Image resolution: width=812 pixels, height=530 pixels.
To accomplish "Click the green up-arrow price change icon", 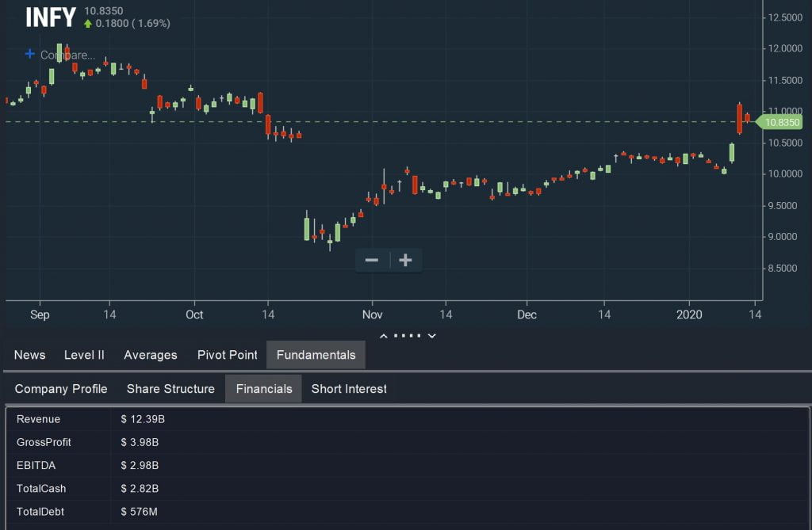I will click(88, 24).
